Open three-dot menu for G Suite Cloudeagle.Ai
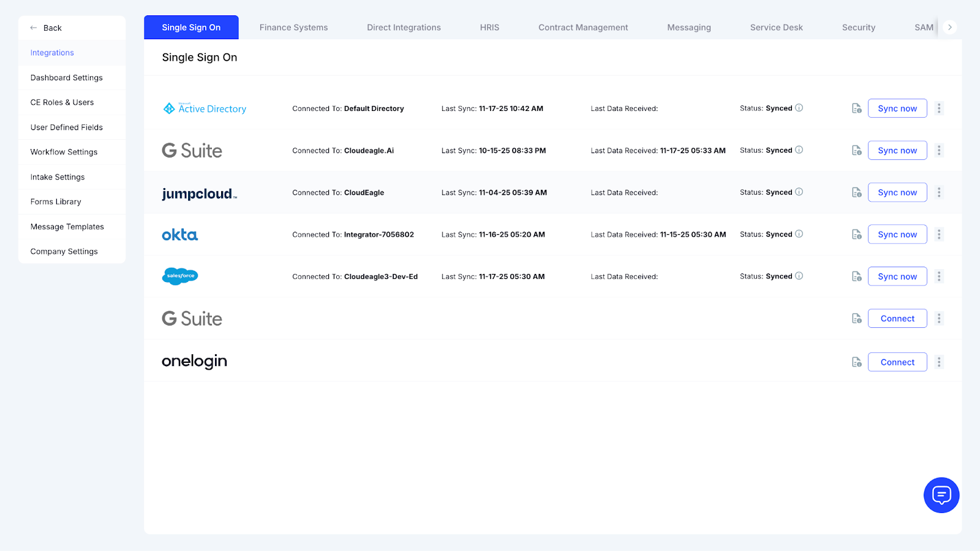 (939, 150)
